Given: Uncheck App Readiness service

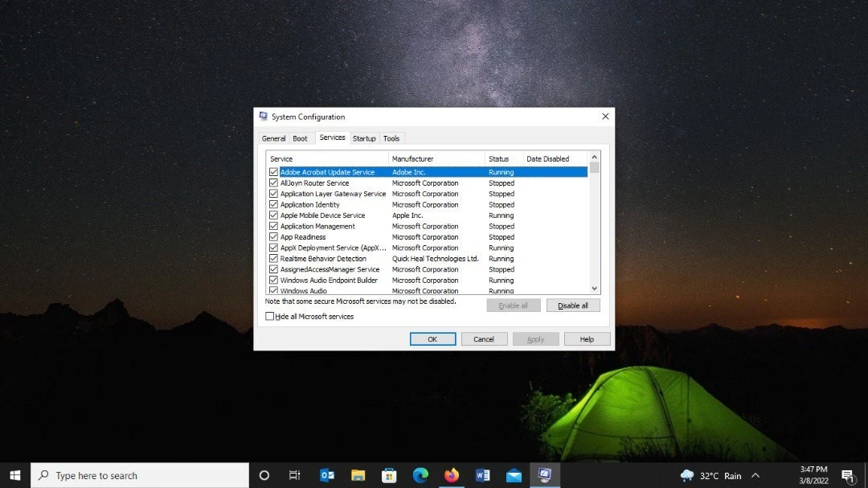Looking at the screenshot, I should coord(273,237).
